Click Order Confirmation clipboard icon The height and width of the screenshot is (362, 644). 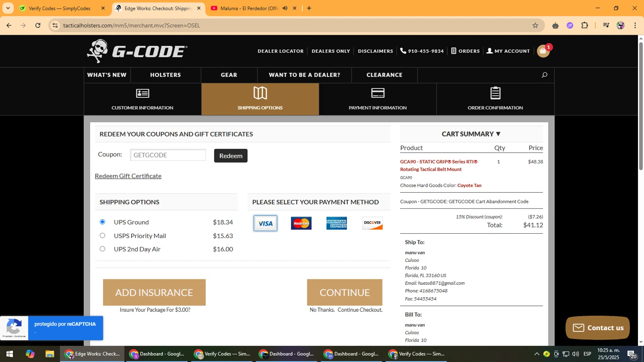[x=495, y=93]
